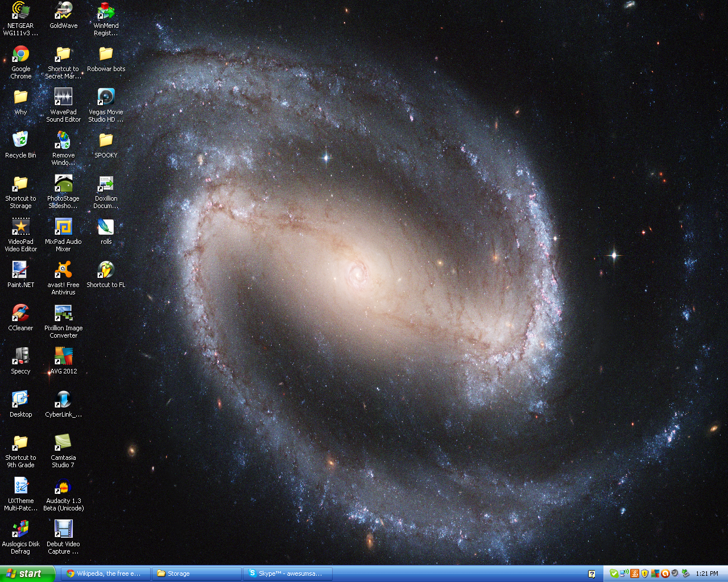Viewport: 728px width, 582px height.
Task: Switch to the Storage folder taskbar window
Action: pyautogui.click(x=197, y=573)
